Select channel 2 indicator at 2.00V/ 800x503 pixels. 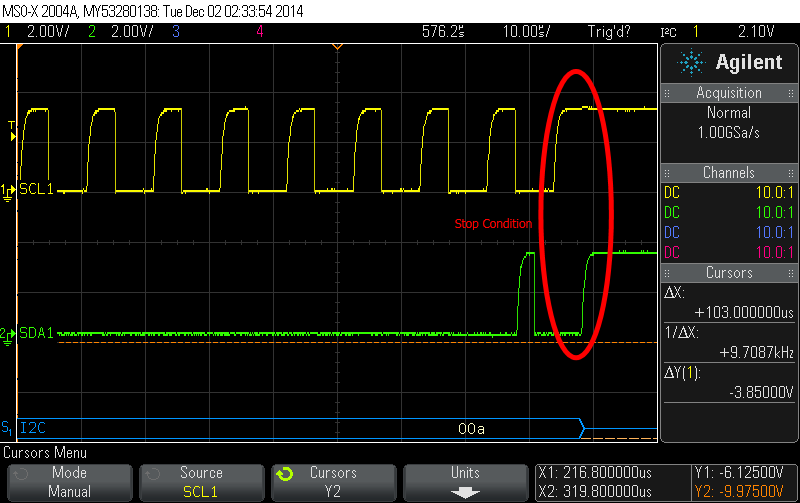point(121,32)
